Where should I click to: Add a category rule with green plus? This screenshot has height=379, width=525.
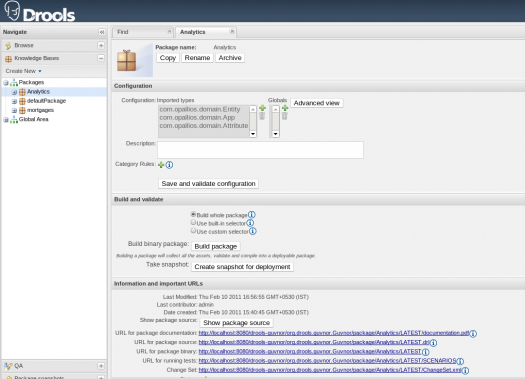(161, 165)
